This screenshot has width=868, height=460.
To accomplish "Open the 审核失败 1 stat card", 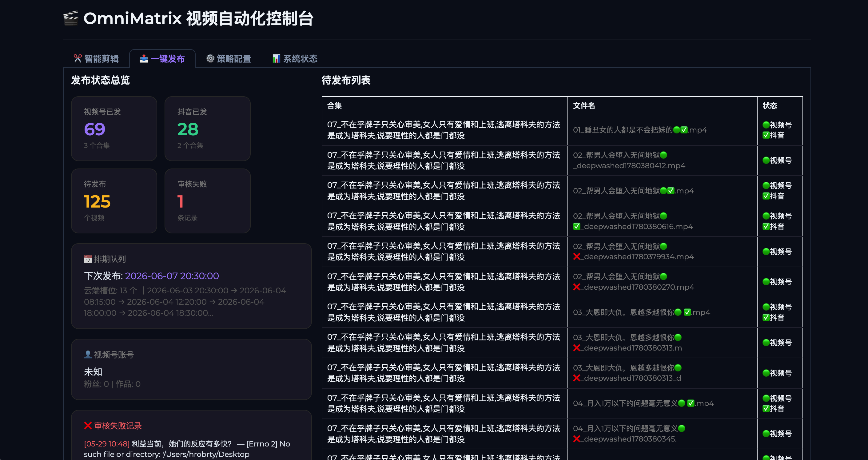I will pos(207,201).
